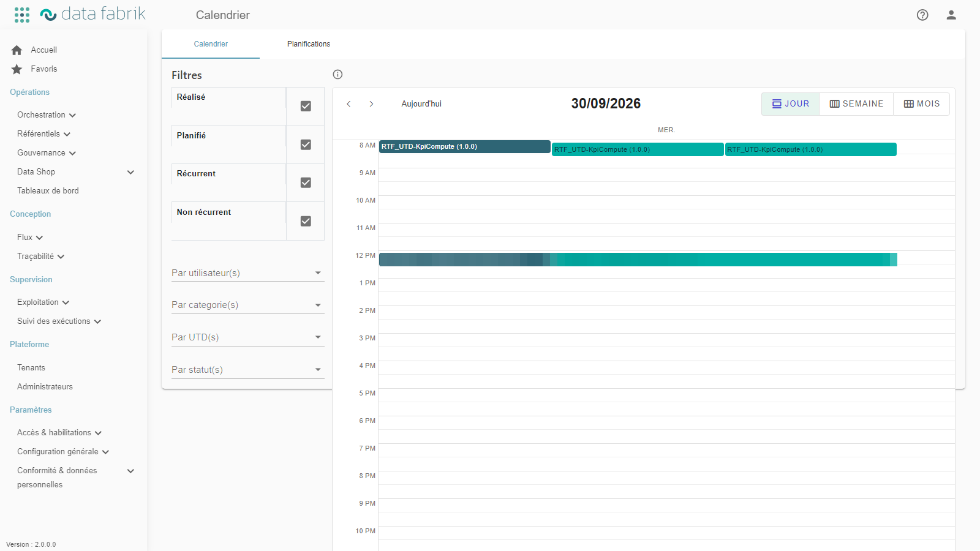Open the help question mark icon
The height and width of the screenshot is (551, 980).
(922, 15)
